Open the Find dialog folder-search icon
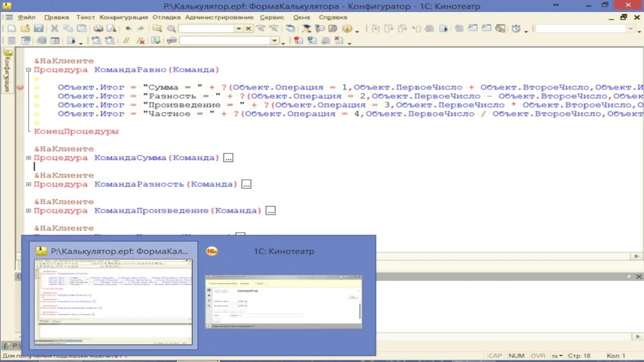 [x=156, y=29]
